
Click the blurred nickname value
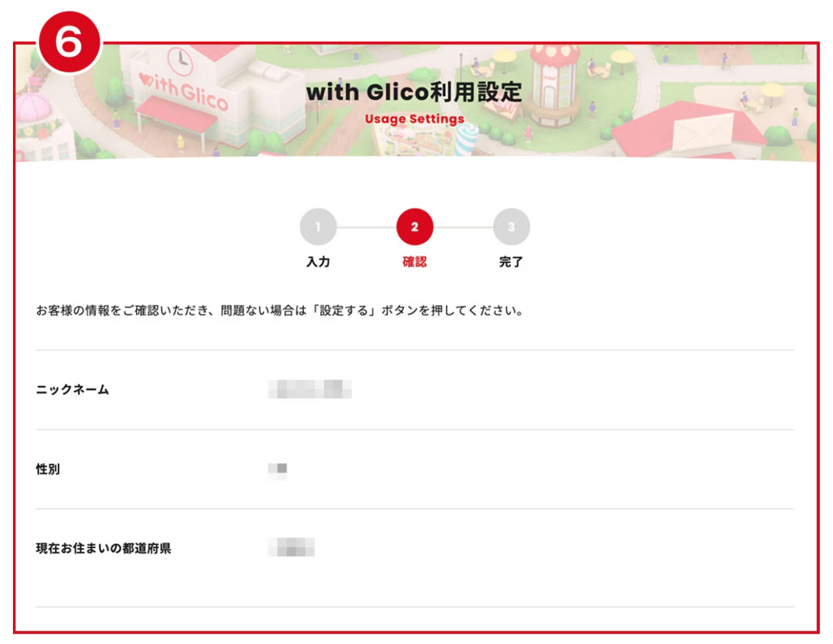click(310, 389)
